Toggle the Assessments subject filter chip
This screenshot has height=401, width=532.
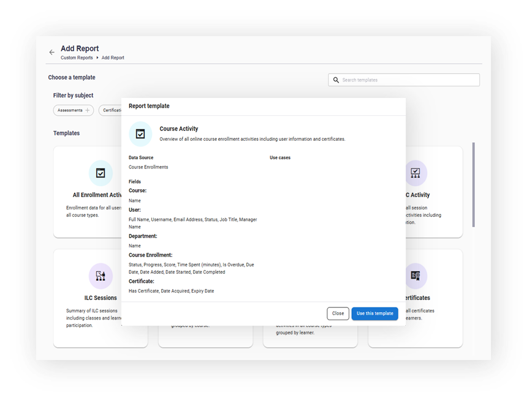tap(74, 110)
